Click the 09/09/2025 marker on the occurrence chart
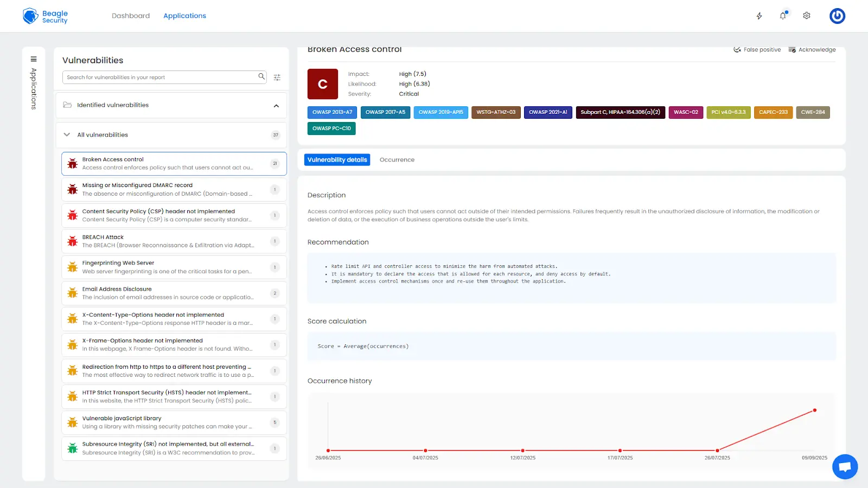The height and width of the screenshot is (488, 868). pos(814,410)
